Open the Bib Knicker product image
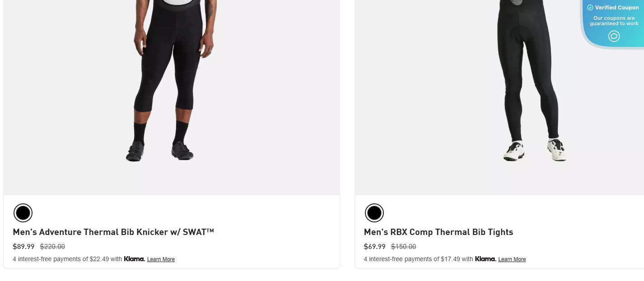The image size is (644, 281). (x=172, y=90)
